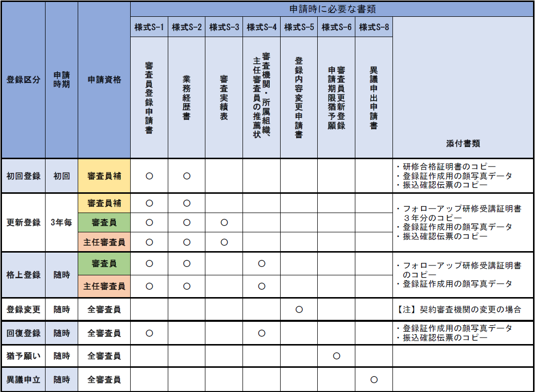Click the 審査員更新登録申請期限猶予願 label
This screenshot has width=535, height=392.
point(337,98)
